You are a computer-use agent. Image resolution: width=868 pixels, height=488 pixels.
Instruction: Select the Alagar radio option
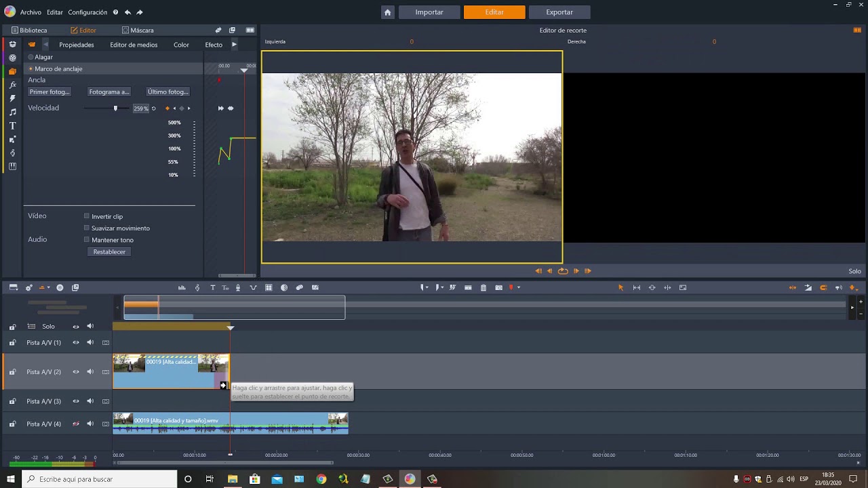(31, 57)
